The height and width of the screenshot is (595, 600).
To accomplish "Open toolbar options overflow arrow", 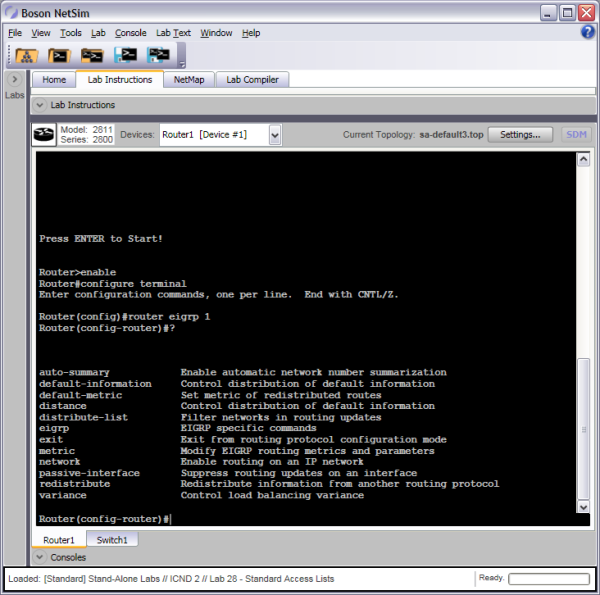I will 183,64.
